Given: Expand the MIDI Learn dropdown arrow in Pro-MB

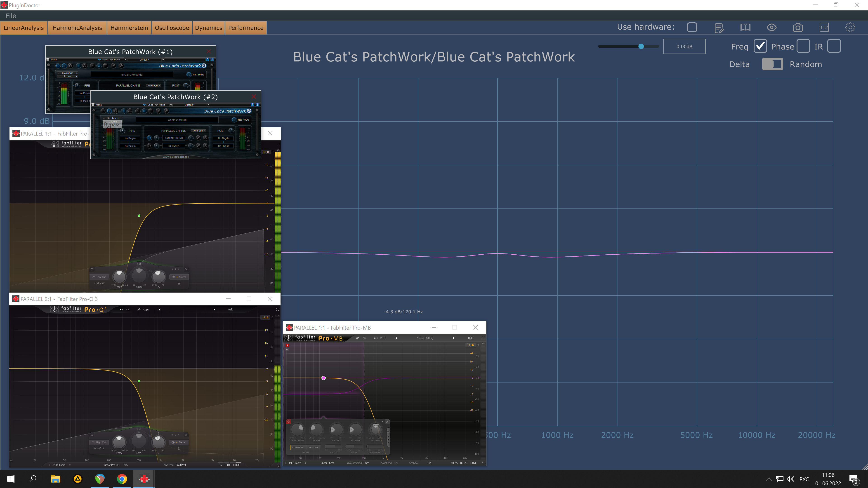Looking at the screenshot, I should (x=305, y=463).
